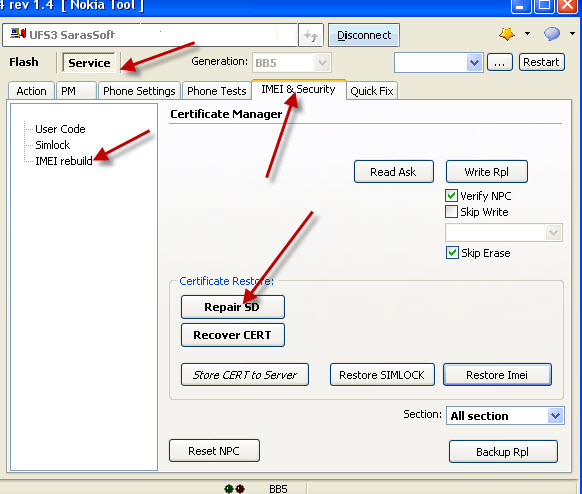This screenshot has height=494, width=582.
Task: Click the Restart button
Action: click(x=542, y=62)
